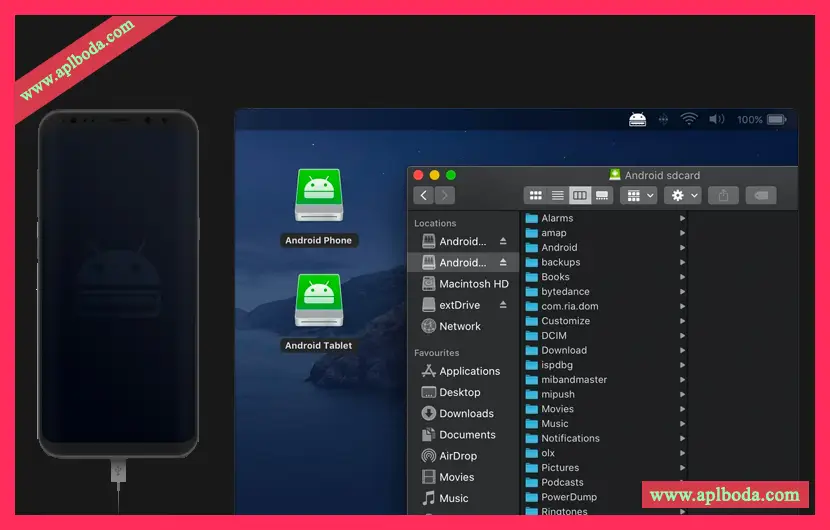Select the Alarms folder
The width and height of the screenshot is (830, 530).
(x=605, y=218)
